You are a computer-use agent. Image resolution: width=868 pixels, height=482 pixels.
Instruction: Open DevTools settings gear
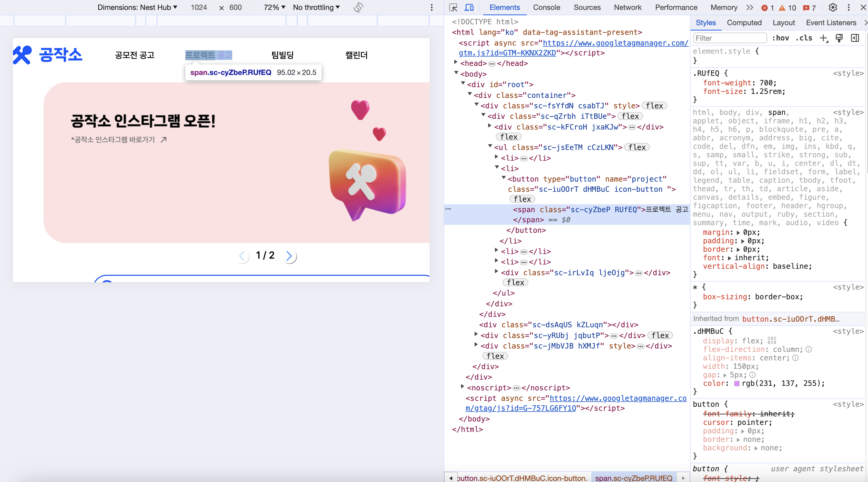coord(833,7)
